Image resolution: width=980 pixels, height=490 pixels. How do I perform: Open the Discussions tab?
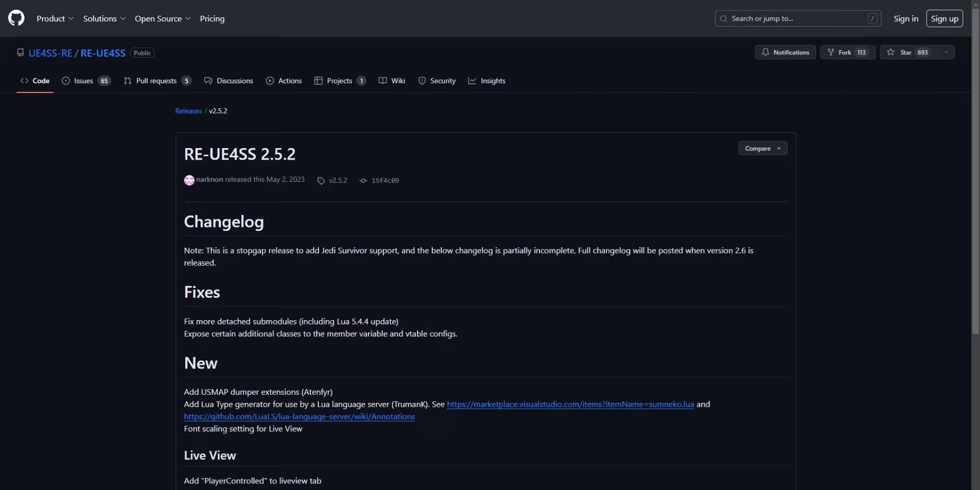(x=235, y=81)
